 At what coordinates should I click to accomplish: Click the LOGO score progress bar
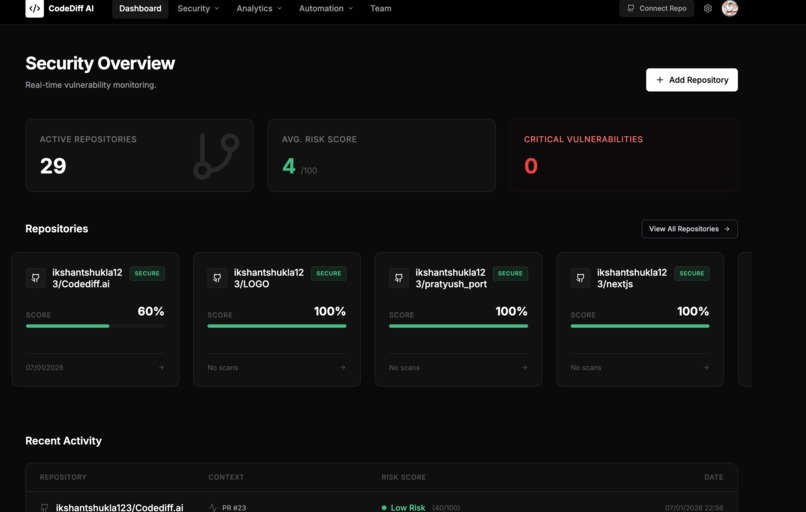pyautogui.click(x=277, y=326)
